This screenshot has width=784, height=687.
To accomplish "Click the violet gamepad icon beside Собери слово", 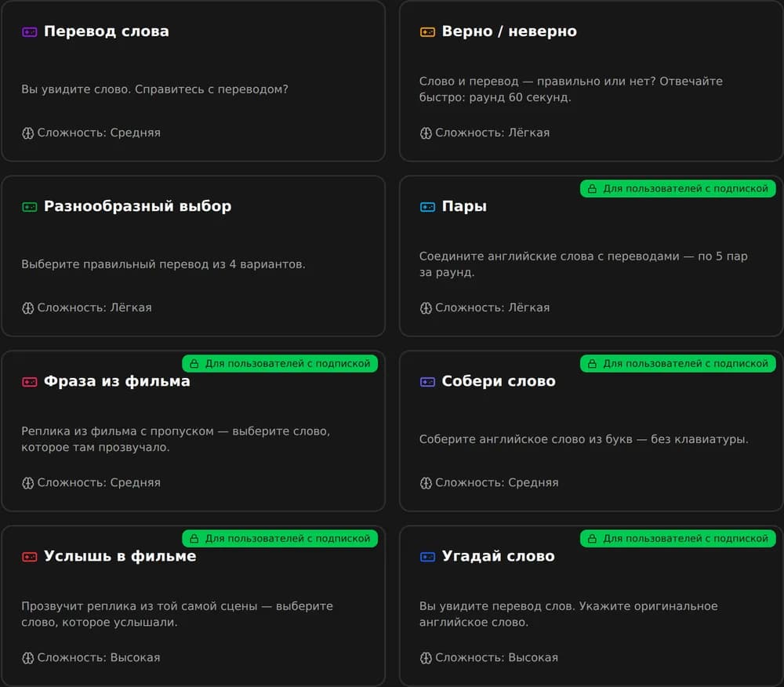I will [x=427, y=382].
